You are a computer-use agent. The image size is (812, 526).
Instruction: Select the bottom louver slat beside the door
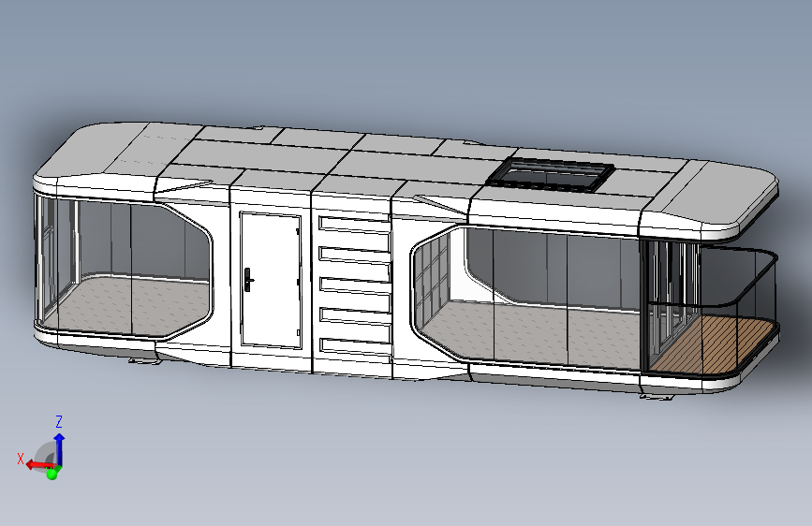click(355, 346)
